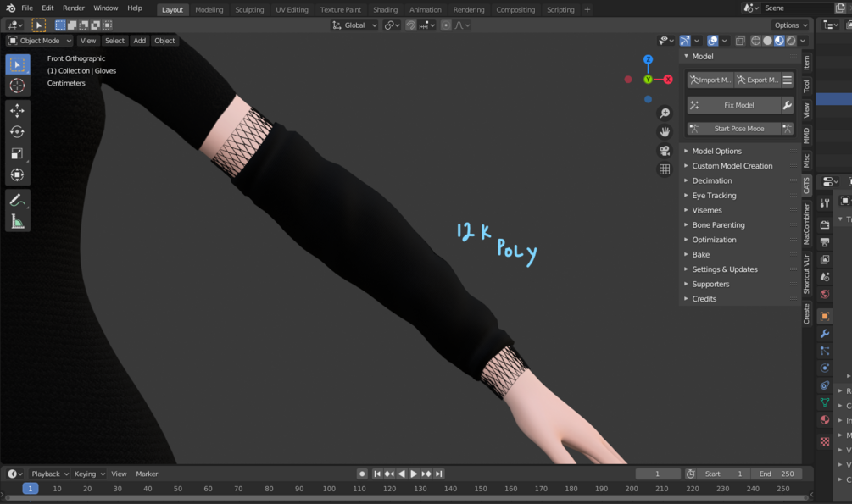852x504 pixels.
Task: Open the Object properties orange square tab
Action: pos(825,316)
